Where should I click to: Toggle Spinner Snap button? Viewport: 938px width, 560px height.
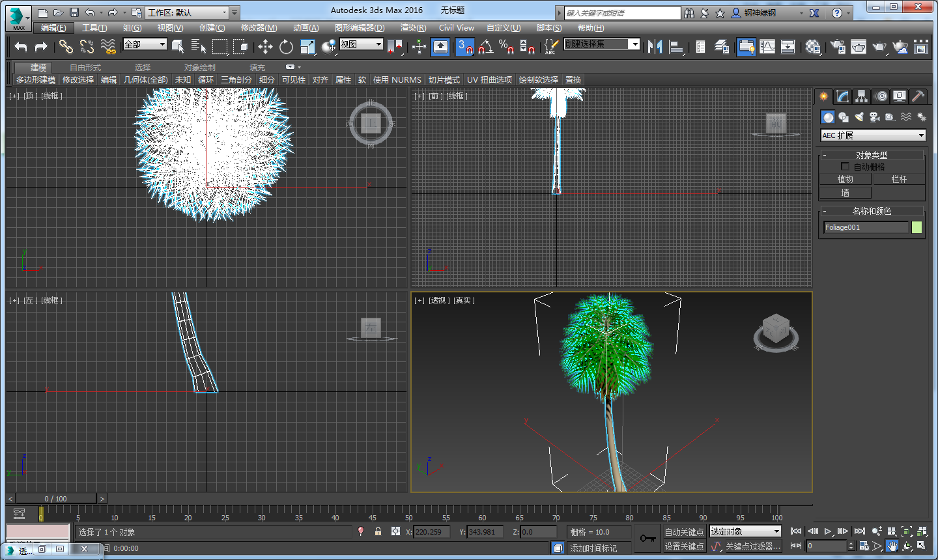pyautogui.click(x=528, y=46)
